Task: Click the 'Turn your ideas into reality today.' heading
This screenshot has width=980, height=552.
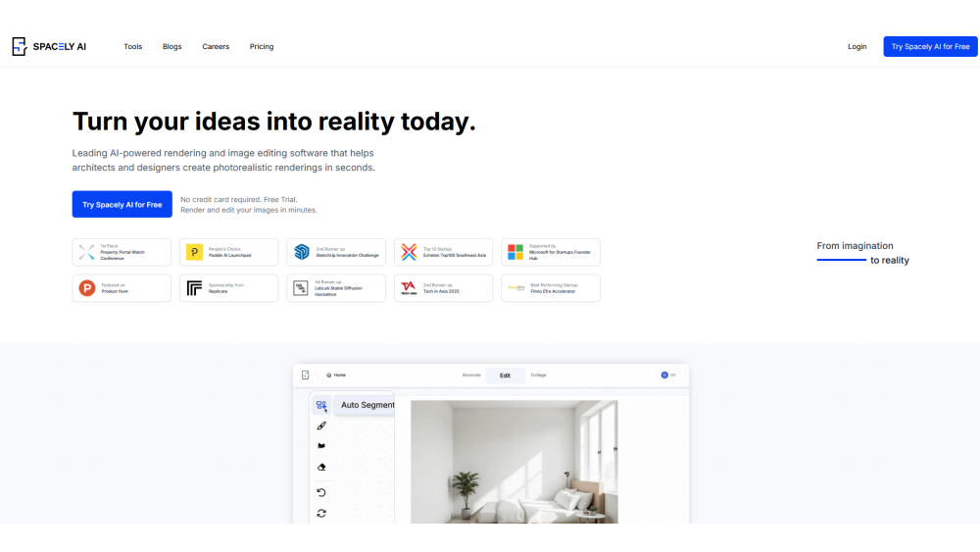Action: [x=273, y=122]
